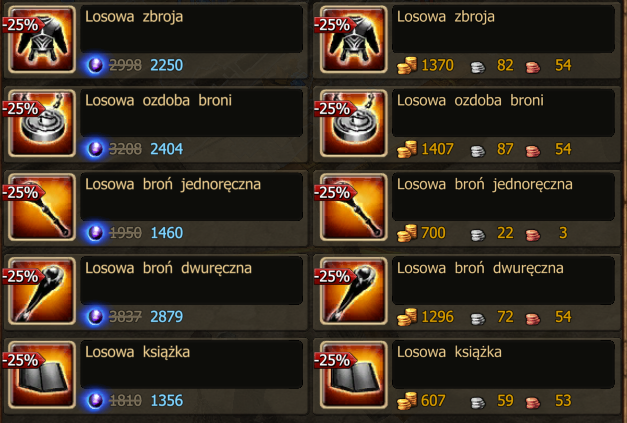Click the book icon priced 607 gold

click(x=353, y=375)
